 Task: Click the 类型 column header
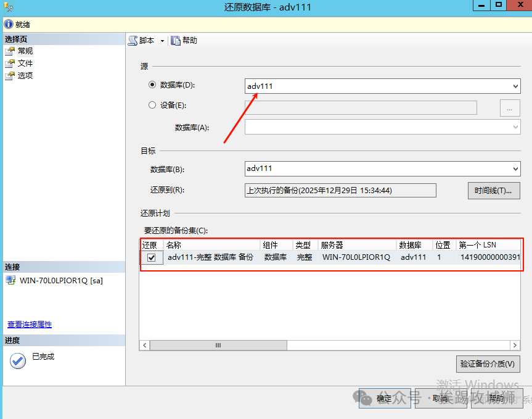coord(305,245)
